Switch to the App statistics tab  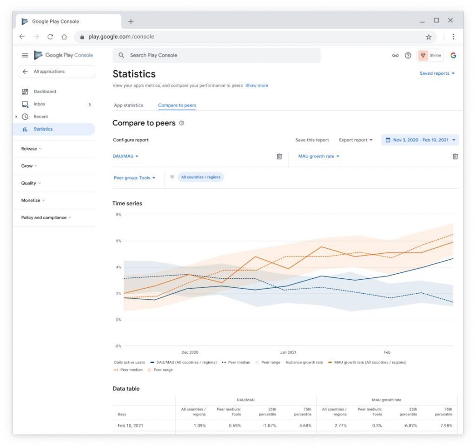point(128,105)
